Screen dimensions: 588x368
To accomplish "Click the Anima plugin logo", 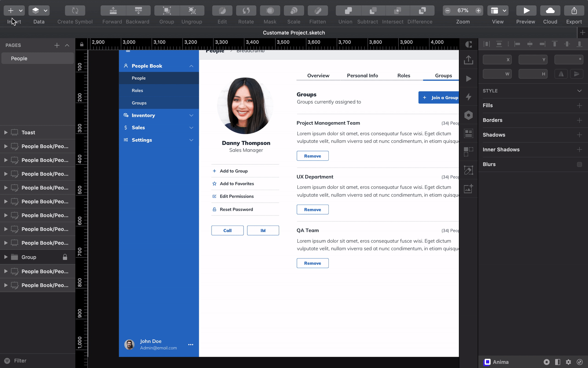I will tap(487, 362).
